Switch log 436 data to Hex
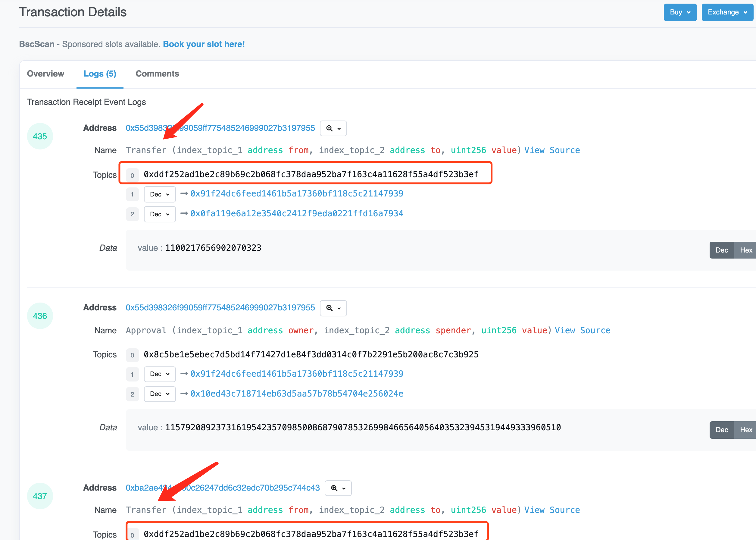Screen dimensions: 756x540 point(745,430)
